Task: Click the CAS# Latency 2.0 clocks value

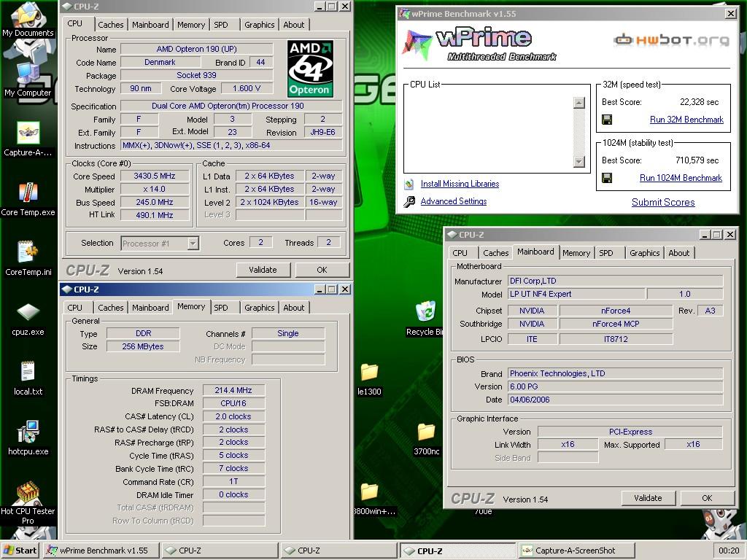Action: coord(233,416)
